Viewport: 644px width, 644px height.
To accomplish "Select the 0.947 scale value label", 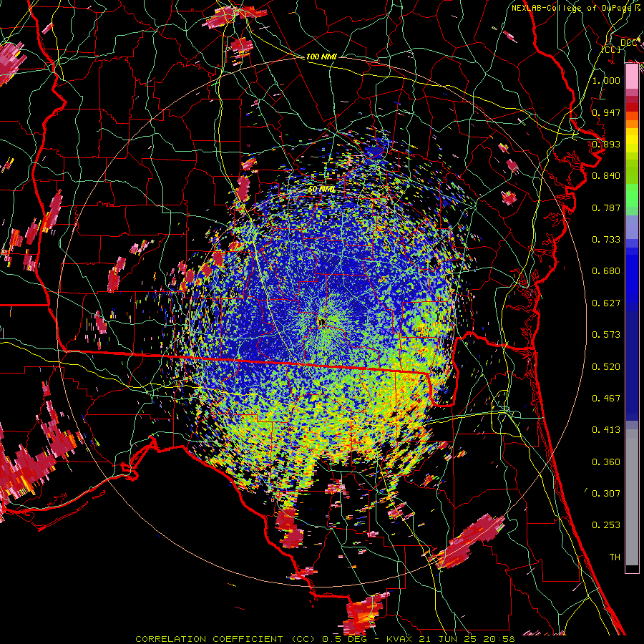I will pos(606,112).
